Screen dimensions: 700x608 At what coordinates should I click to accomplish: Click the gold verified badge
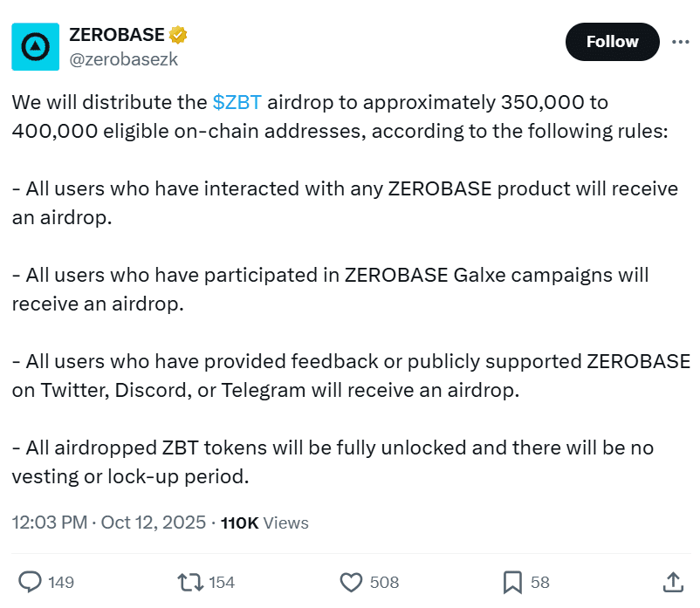[179, 35]
